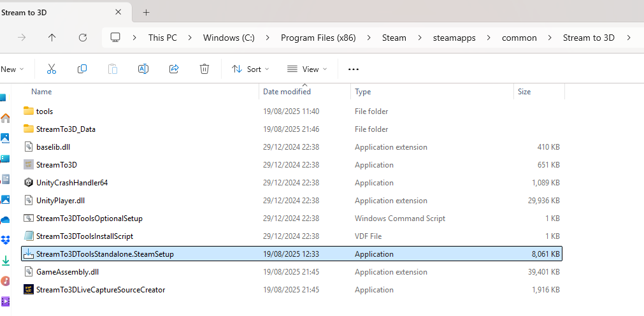Open the View dropdown menu
Image resolution: width=644 pixels, height=316 pixels.
coord(307,69)
